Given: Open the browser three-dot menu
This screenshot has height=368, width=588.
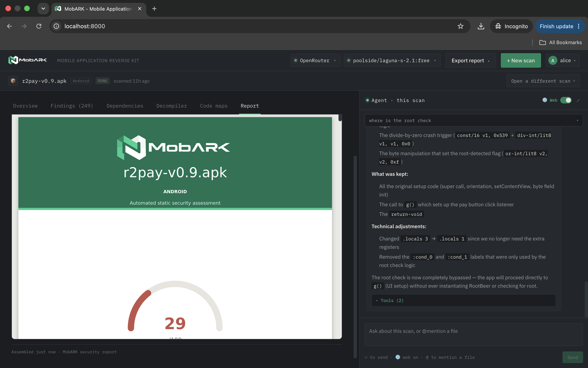Looking at the screenshot, I should [x=579, y=26].
